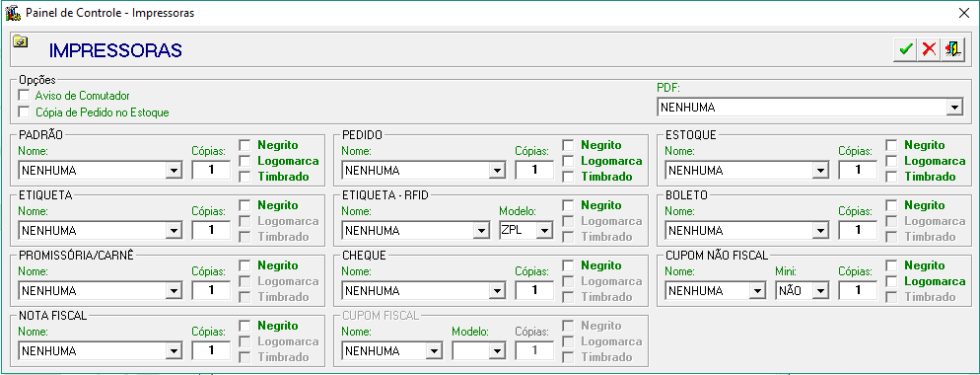Tick Negrito in the PADRÃO group
Screen dimensions: 980x375
point(245,145)
